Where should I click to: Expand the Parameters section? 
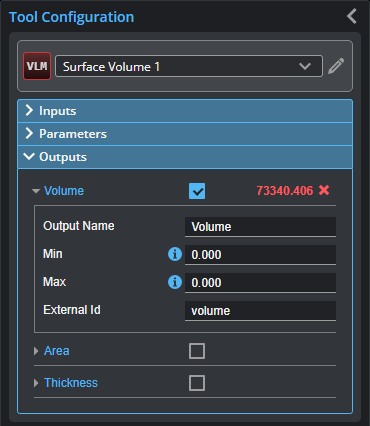pyautogui.click(x=185, y=134)
